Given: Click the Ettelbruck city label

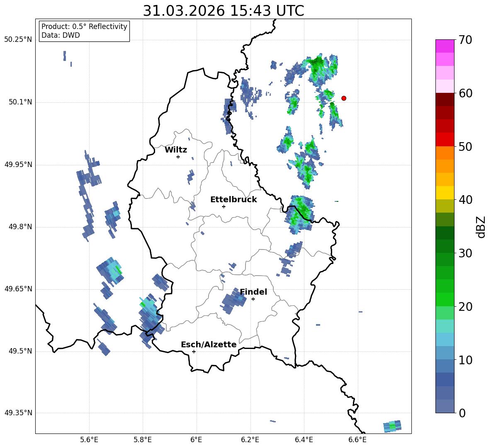Looking at the screenshot, I should click(233, 200).
